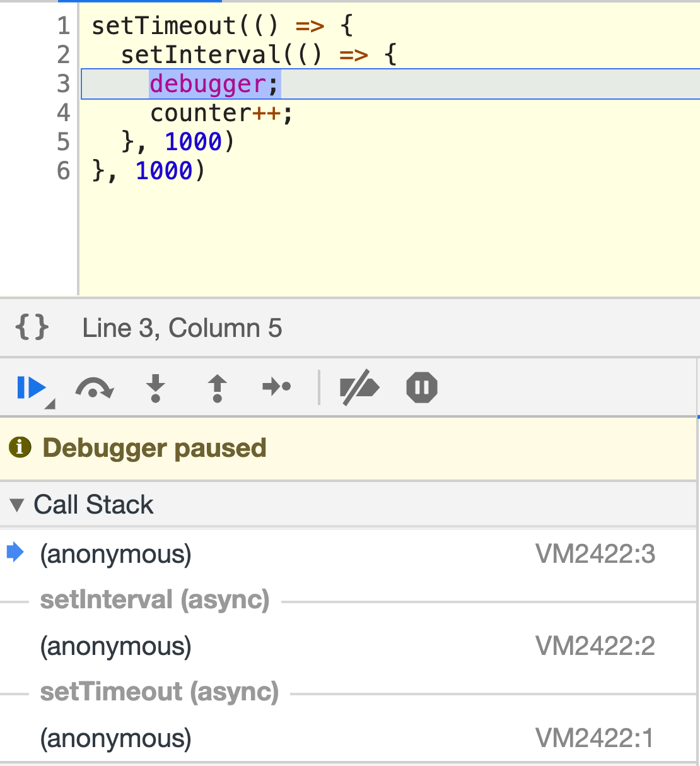Toggle the breakpoint at the debugger line
Screen dimensions: 700x766
(x=63, y=83)
